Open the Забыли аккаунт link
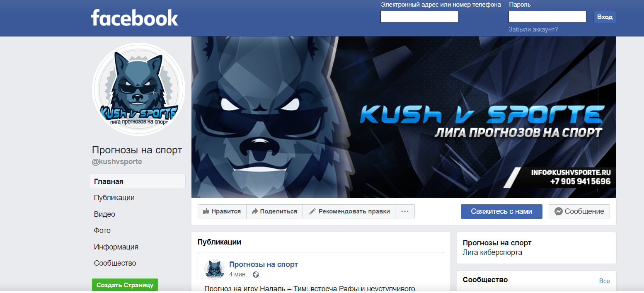 point(533,29)
